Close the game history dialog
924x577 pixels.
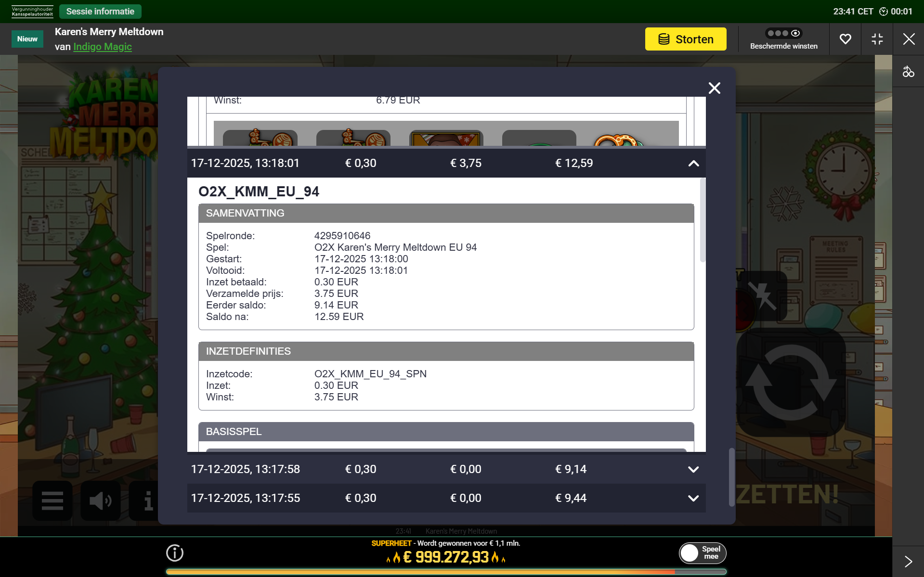714,88
